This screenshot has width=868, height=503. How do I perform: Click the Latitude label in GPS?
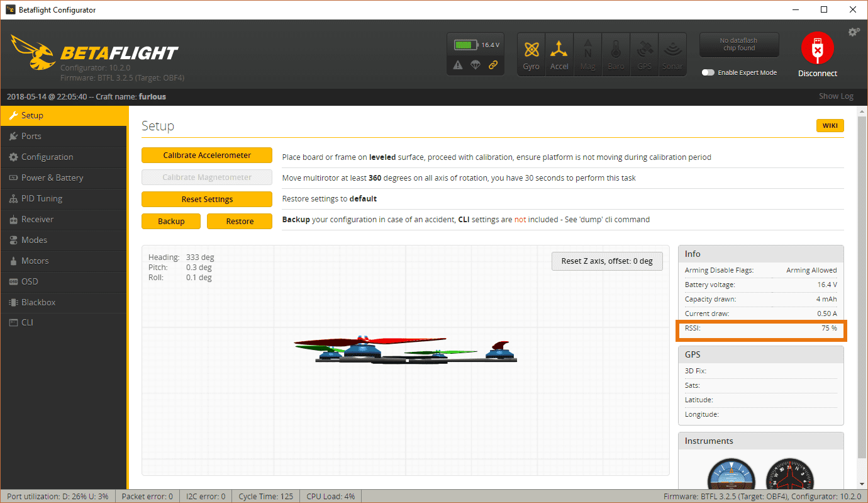pyautogui.click(x=700, y=400)
